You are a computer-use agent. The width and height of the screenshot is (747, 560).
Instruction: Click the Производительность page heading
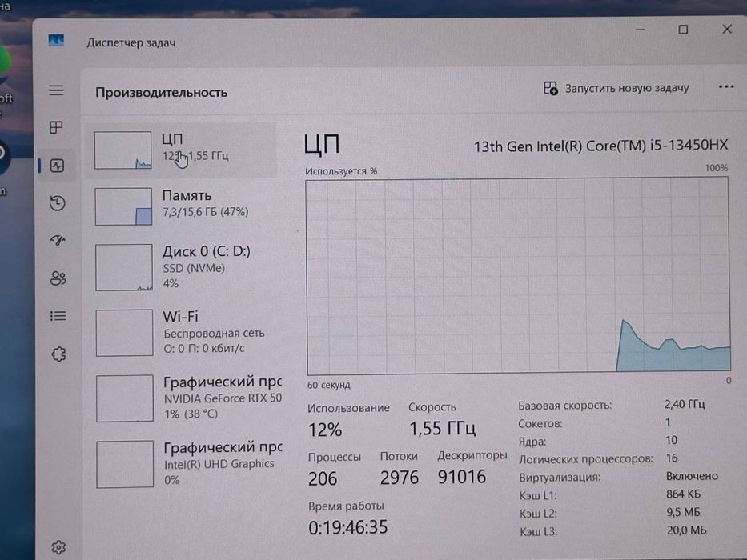(162, 92)
